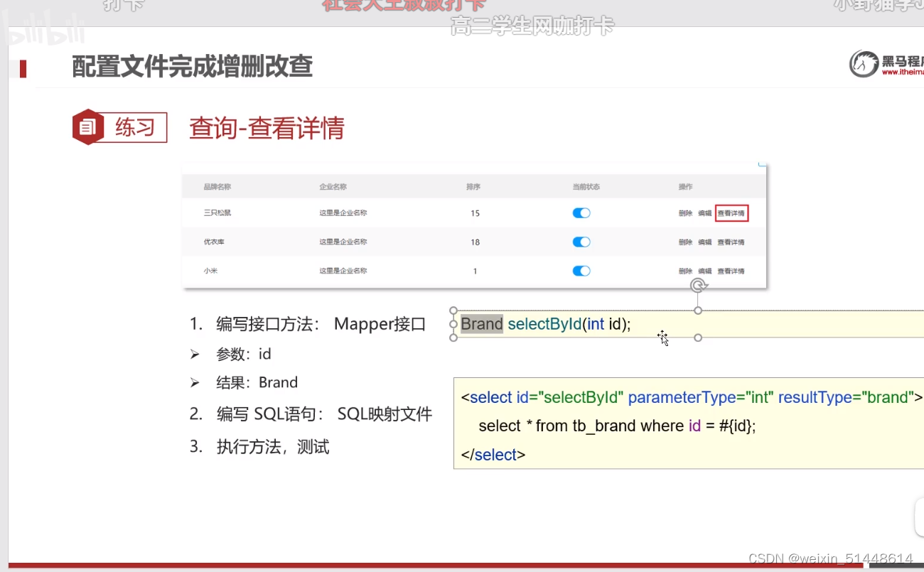Click 这里是企业名称 in the 三只松鼠 row
This screenshot has height=572, width=924.
tap(343, 213)
